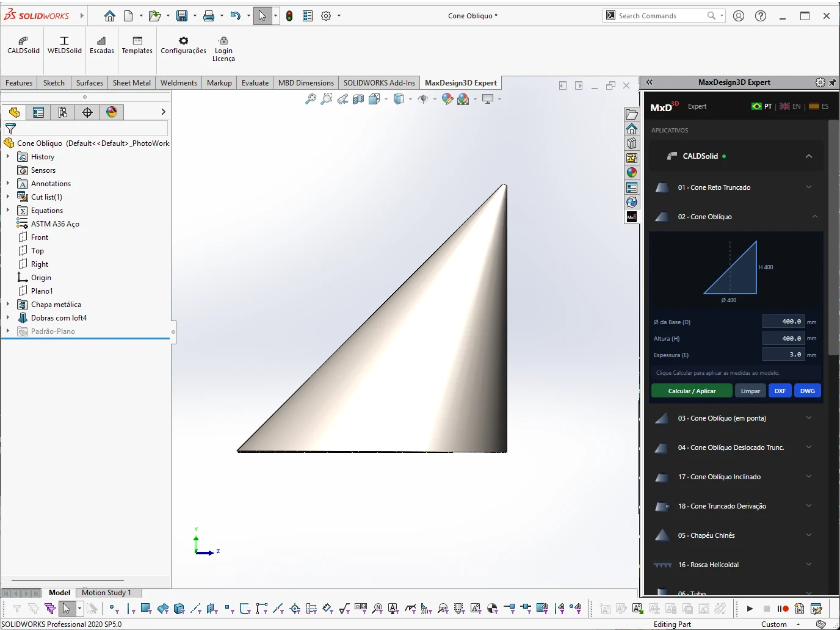Expand Chapa metálica feature node
Image resolution: width=840 pixels, height=630 pixels.
8,305
